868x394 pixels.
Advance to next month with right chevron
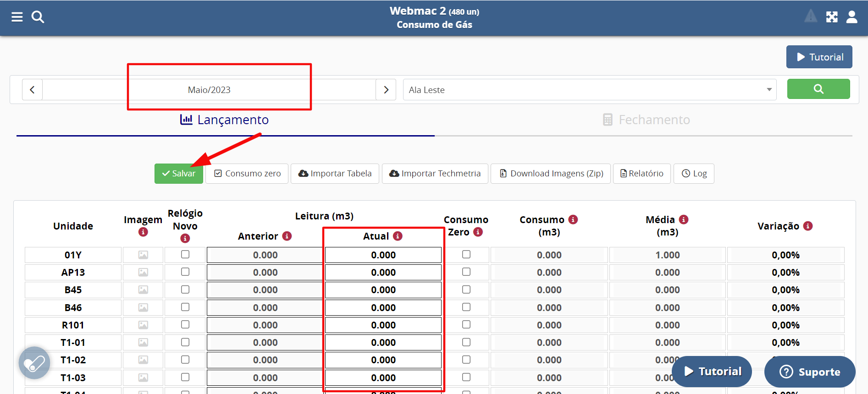386,90
